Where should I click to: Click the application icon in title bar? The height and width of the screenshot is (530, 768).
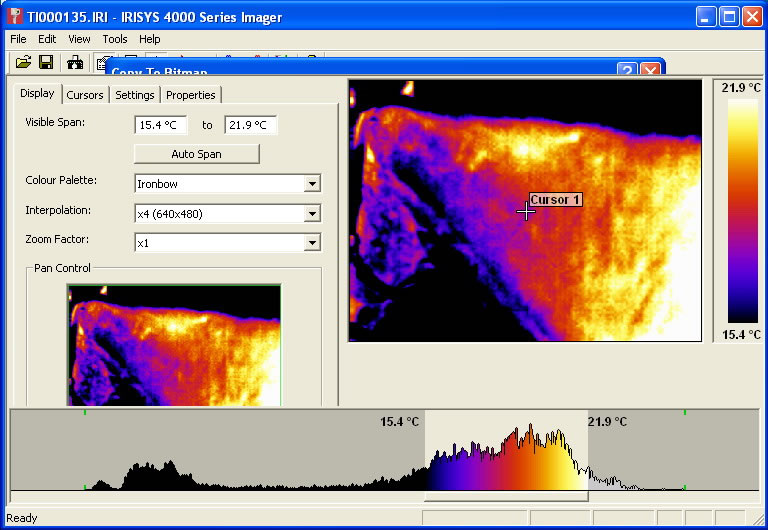point(14,17)
